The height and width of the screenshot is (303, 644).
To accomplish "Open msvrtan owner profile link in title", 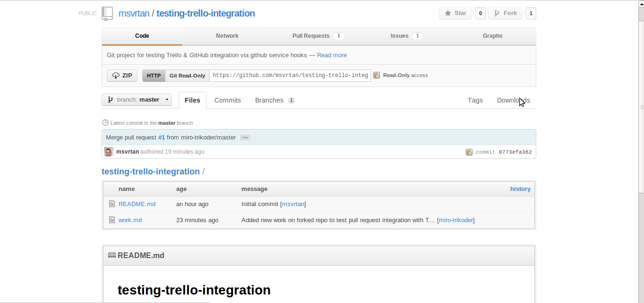I will click(x=134, y=13).
